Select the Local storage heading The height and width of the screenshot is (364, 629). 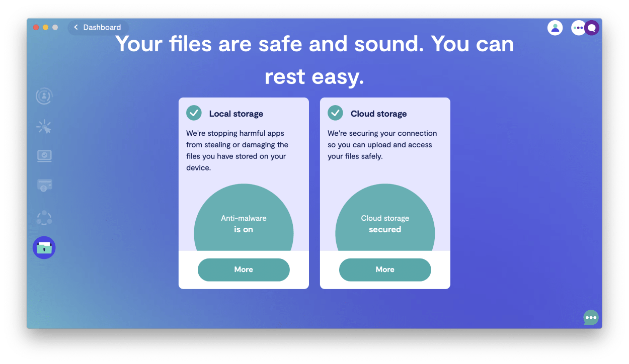coord(236,114)
